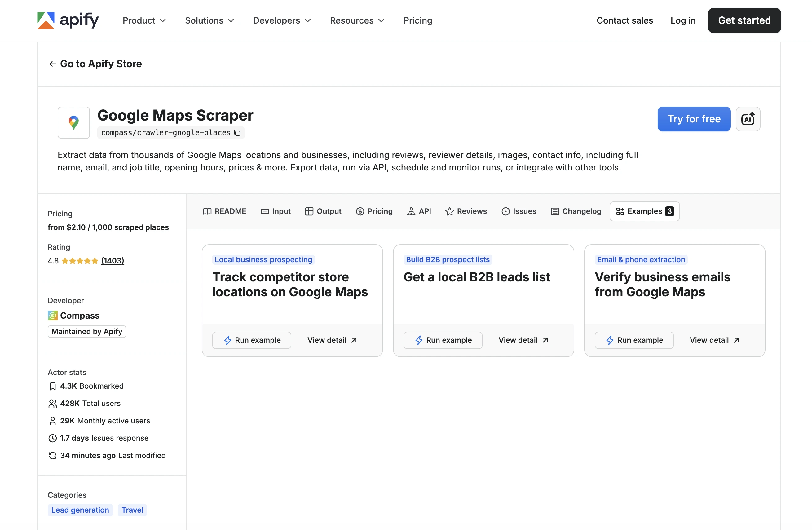Click the Get started button
The height and width of the screenshot is (530, 812).
(x=744, y=20)
